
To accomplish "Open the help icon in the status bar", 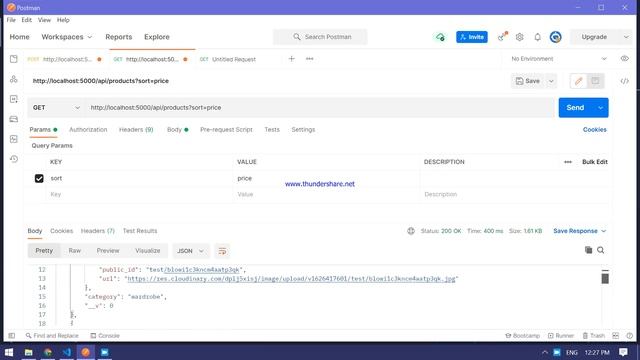I will coord(629,336).
